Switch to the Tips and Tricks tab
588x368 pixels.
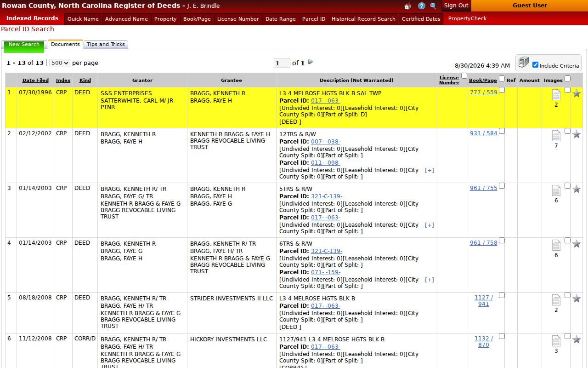tap(106, 44)
